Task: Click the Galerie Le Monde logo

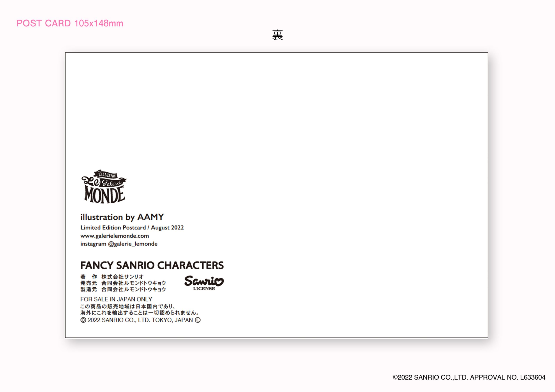Action: 104,186
